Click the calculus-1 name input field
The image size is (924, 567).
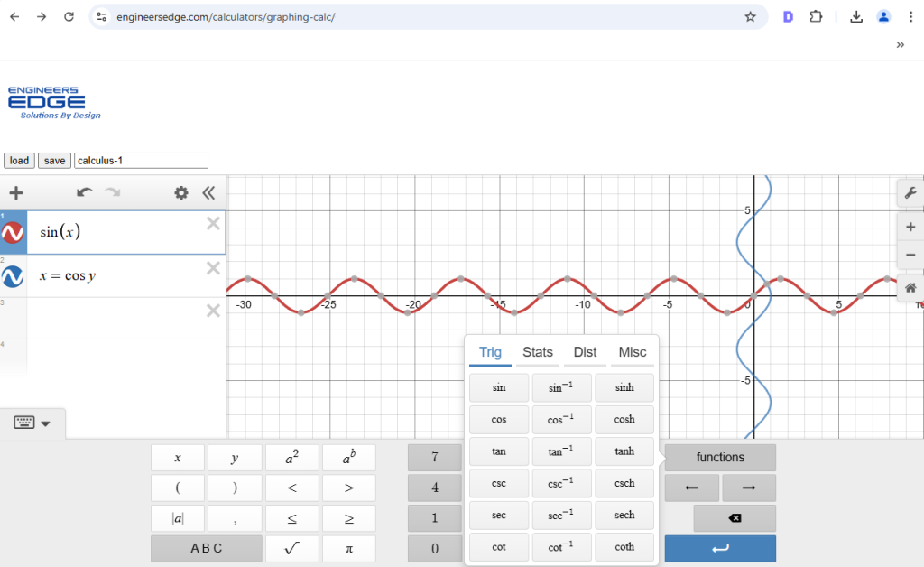(140, 160)
